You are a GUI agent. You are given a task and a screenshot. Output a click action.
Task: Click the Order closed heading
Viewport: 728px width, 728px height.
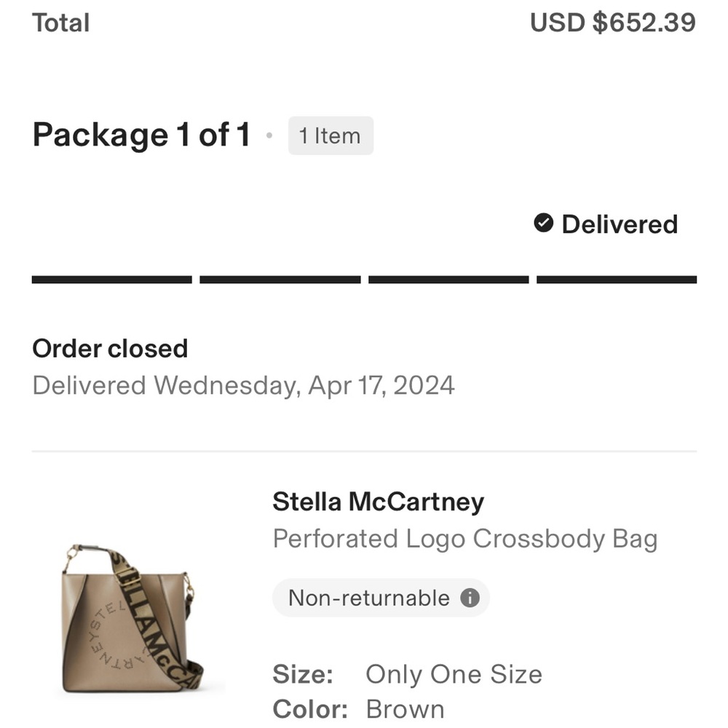[x=110, y=348]
